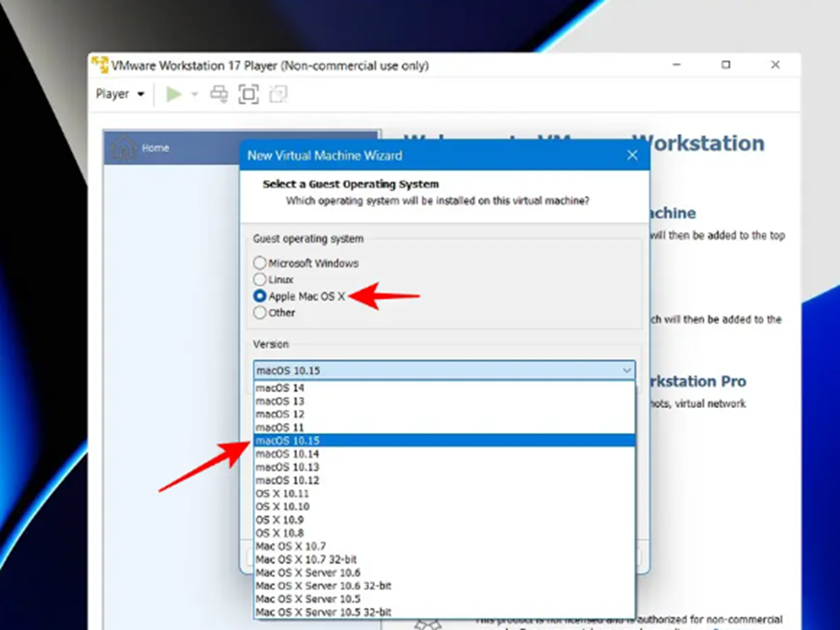This screenshot has height=630, width=840.
Task: Choose macOS 12 from the version list
Action: tap(444, 414)
